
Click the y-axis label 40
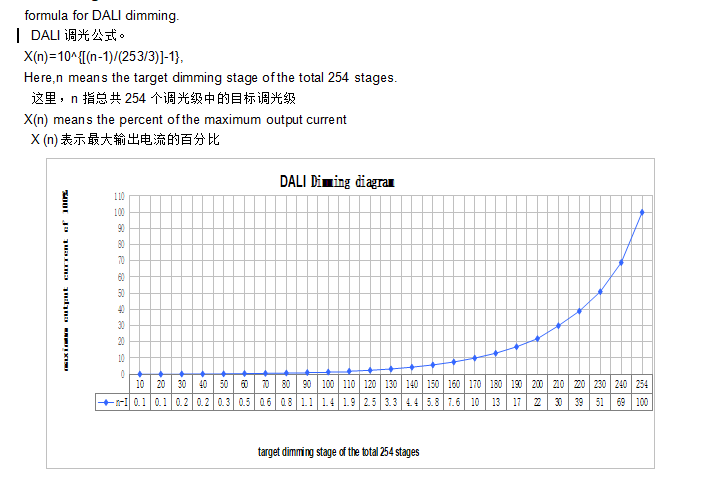point(121,309)
